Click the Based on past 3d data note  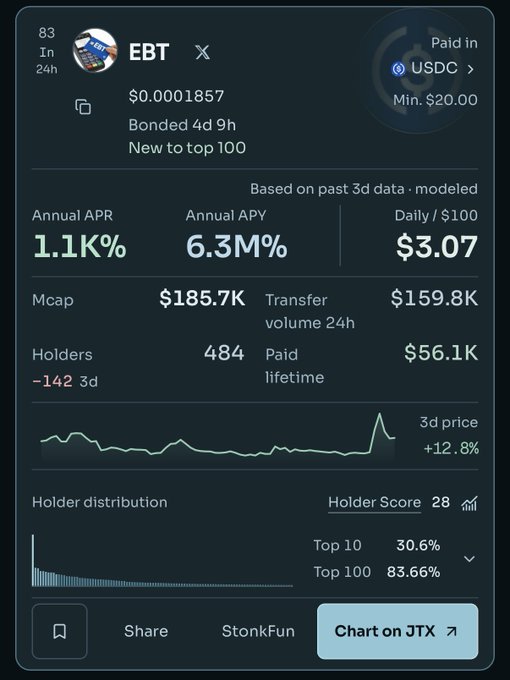364,189
